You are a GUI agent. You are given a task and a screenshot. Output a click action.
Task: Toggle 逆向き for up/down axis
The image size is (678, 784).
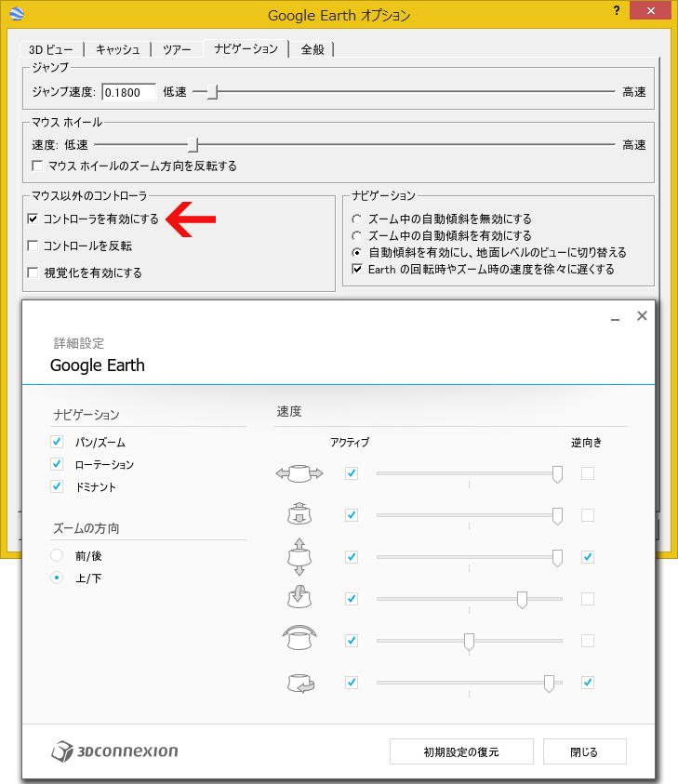tap(588, 556)
